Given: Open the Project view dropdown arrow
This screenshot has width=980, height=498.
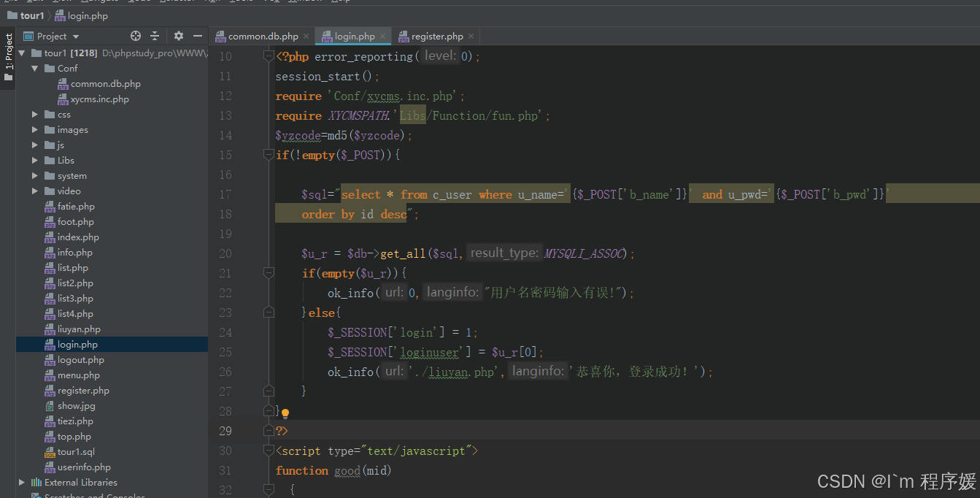Looking at the screenshot, I should click(74, 35).
